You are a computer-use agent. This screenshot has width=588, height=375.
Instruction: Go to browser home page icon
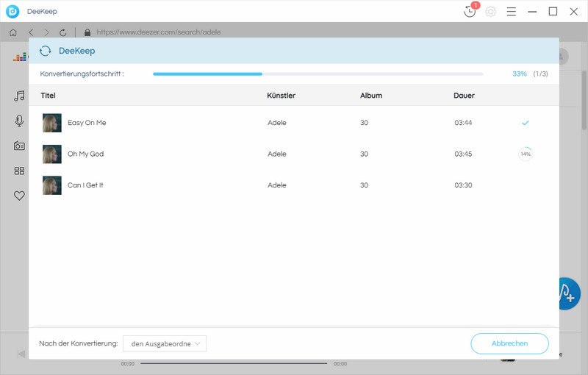pos(13,32)
